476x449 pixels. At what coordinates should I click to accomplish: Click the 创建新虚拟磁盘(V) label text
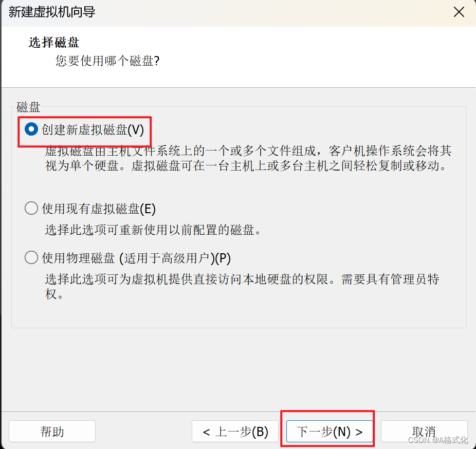(93, 130)
